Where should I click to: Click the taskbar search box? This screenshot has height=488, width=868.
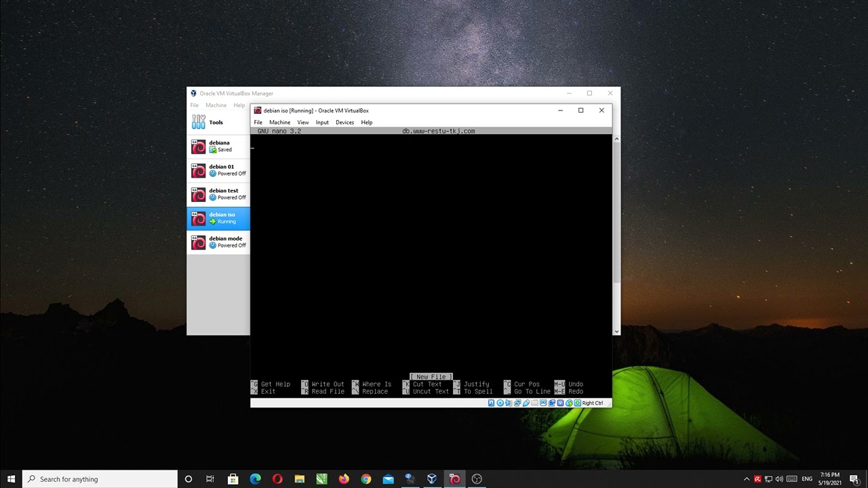coord(100,479)
